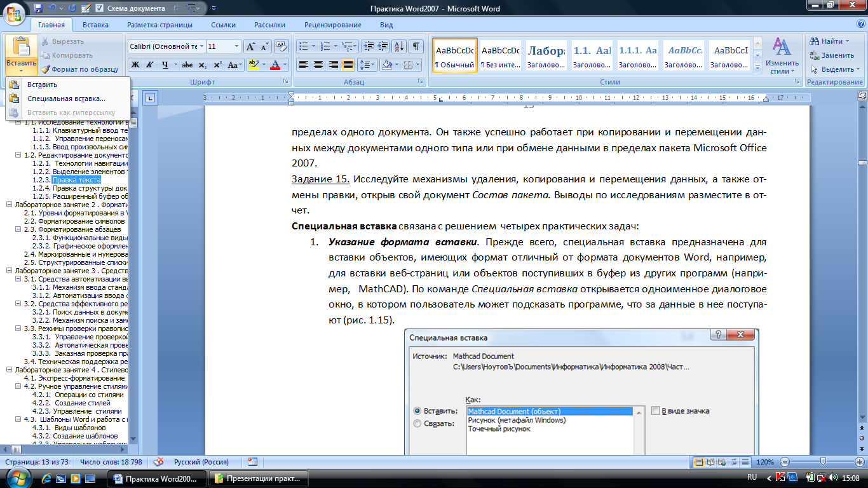
Task: Collapse section 1.2. Редактирование документа
Action: click(x=18, y=155)
